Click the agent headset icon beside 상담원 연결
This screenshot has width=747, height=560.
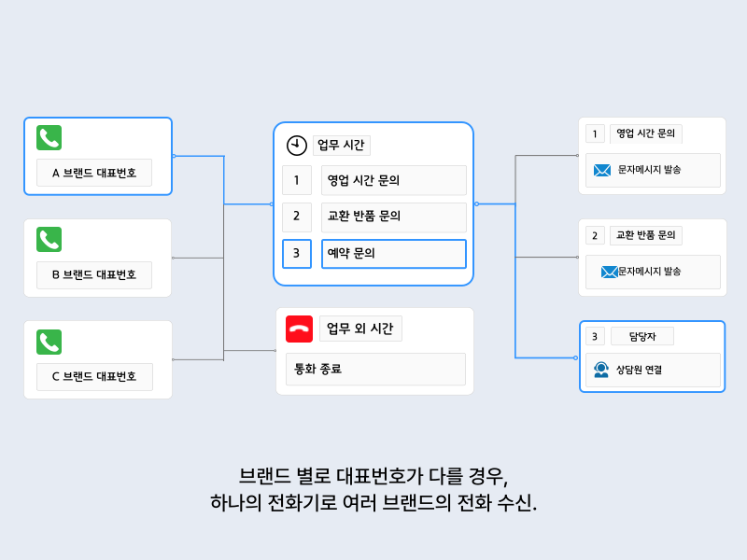click(x=601, y=370)
